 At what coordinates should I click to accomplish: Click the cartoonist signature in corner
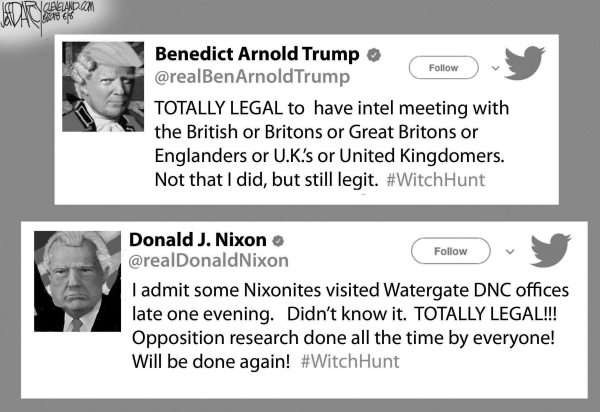tap(21, 19)
